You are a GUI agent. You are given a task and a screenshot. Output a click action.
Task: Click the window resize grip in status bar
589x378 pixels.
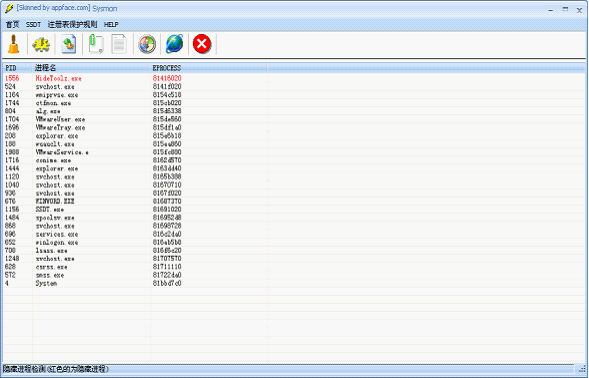(581, 369)
